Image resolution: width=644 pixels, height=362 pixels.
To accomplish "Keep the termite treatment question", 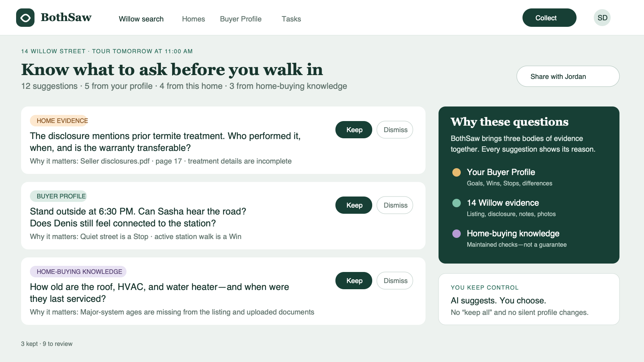I will click(x=354, y=130).
